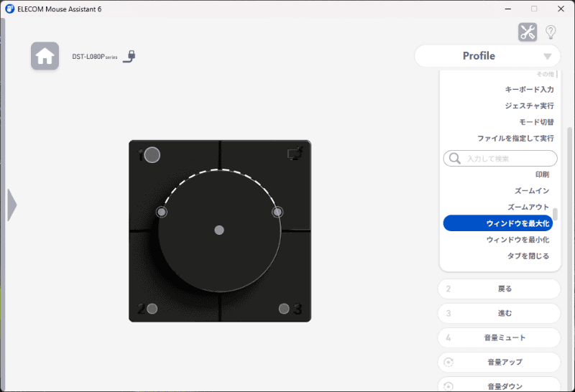Viewport: 575px width, 392px height.
Task: Select ウィンドウを最小化 from the list
Action: [517, 240]
